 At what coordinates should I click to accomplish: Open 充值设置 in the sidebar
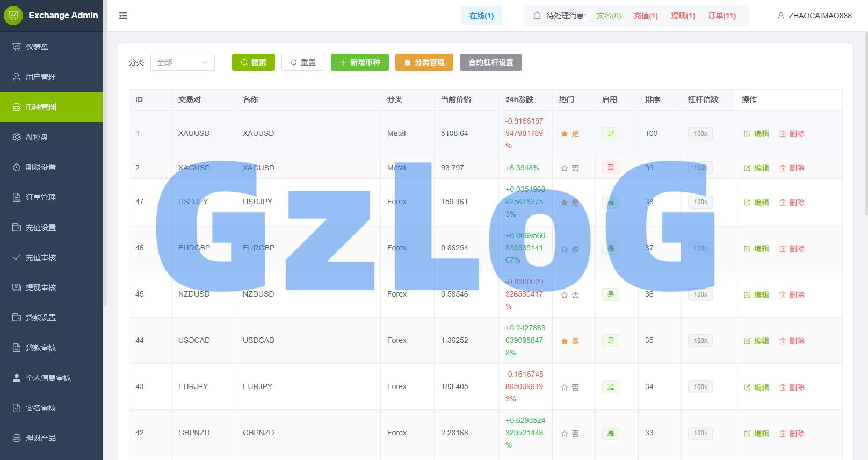51,227
